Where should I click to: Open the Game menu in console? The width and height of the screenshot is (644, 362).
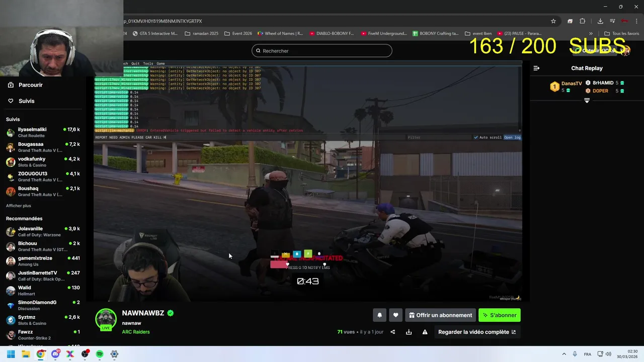pyautogui.click(x=160, y=64)
